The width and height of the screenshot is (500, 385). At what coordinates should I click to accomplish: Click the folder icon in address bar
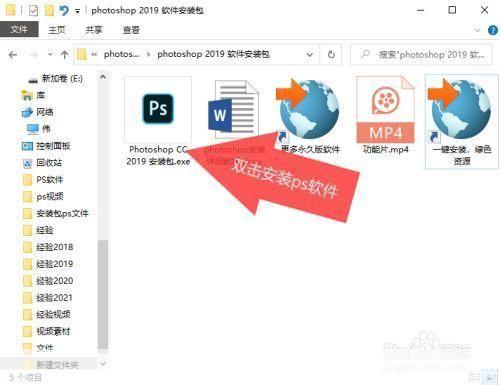coord(82,54)
